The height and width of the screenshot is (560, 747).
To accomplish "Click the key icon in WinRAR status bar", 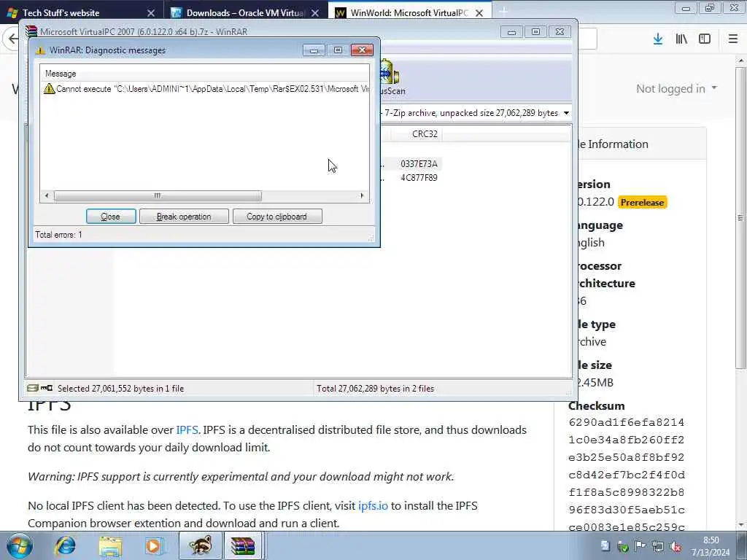I will [x=47, y=388].
